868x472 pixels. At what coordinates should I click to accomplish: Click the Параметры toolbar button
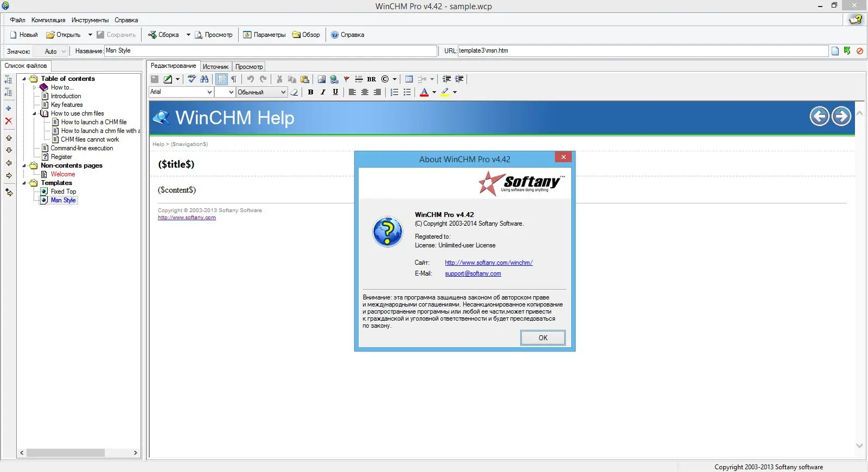click(264, 35)
